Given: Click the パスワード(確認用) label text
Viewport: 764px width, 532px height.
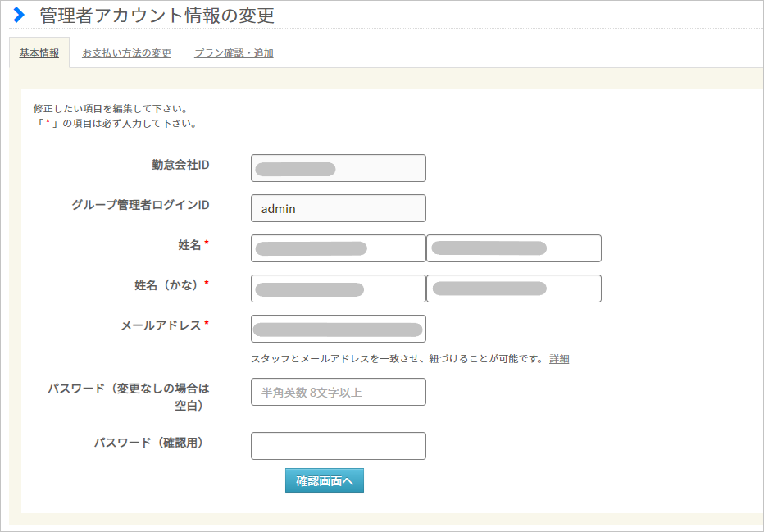Looking at the screenshot, I should point(148,443).
